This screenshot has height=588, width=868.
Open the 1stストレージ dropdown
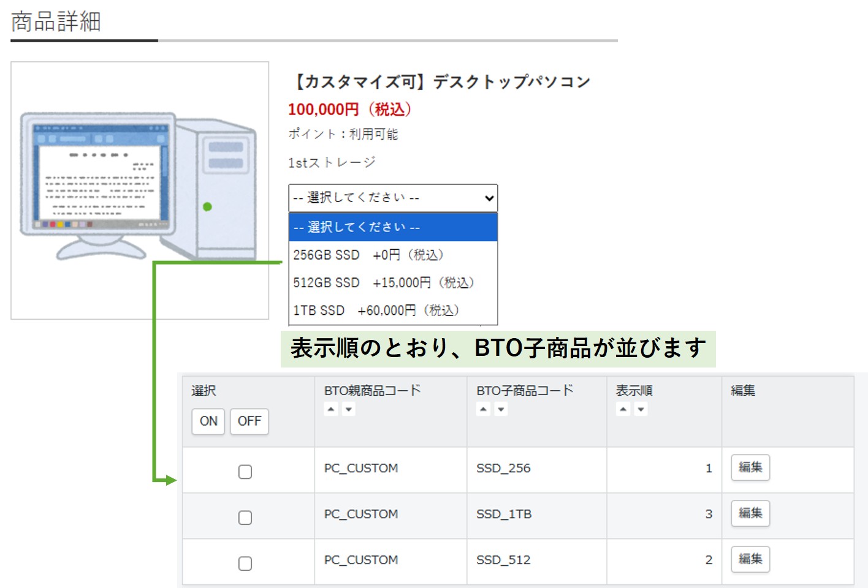pyautogui.click(x=393, y=198)
